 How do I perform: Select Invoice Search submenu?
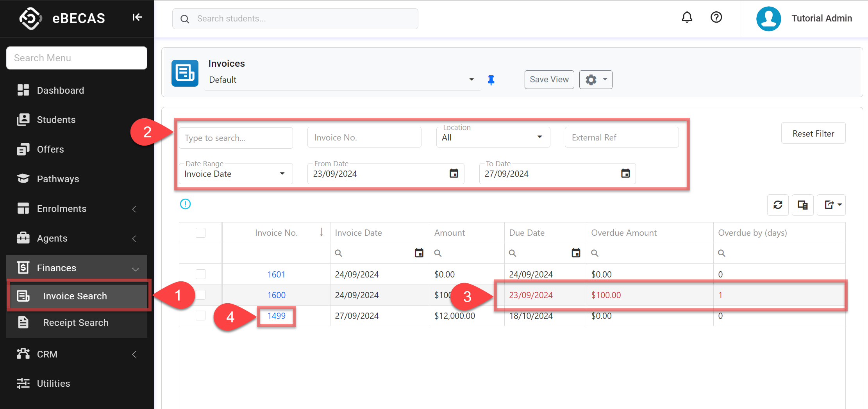(x=78, y=296)
